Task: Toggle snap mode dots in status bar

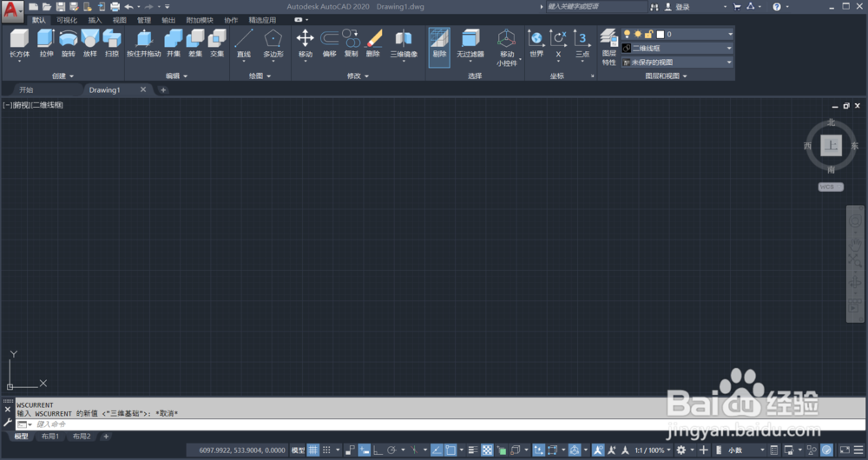Action: point(326,450)
